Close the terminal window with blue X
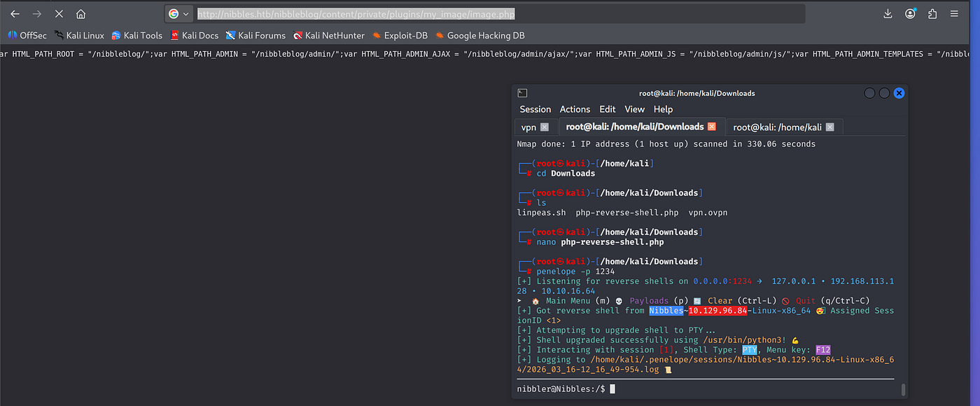This screenshot has width=980, height=406. (x=899, y=92)
